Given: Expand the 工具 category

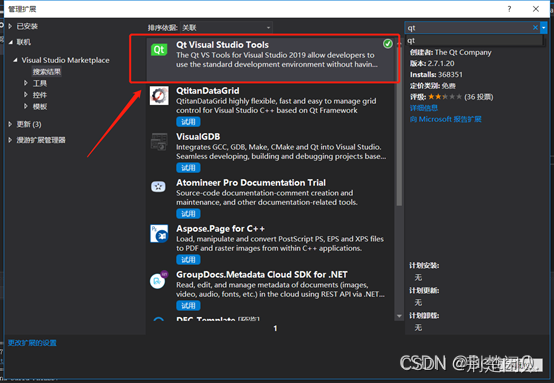Looking at the screenshot, I should (26, 83).
